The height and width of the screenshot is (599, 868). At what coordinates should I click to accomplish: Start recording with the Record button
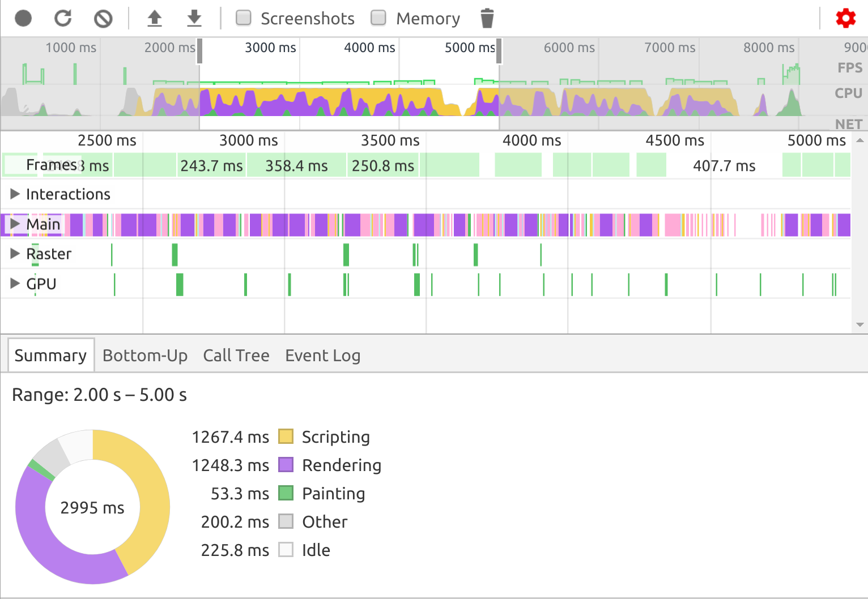23,19
